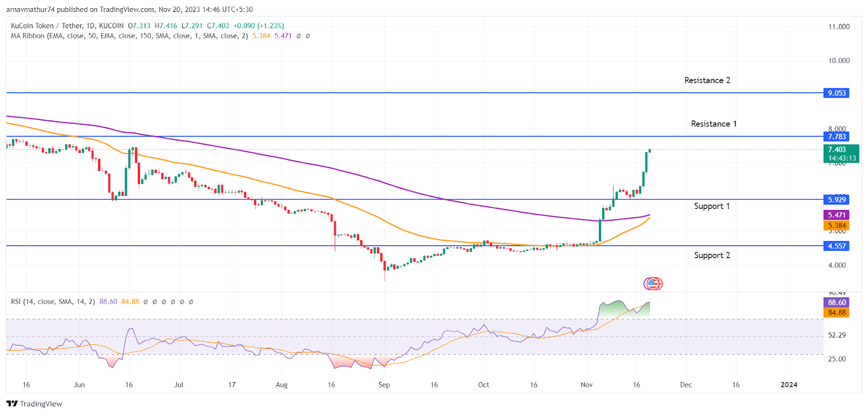
Task: Click the publisher line mentioning arnavmathur74
Action: pyautogui.click(x=130, y=9)
